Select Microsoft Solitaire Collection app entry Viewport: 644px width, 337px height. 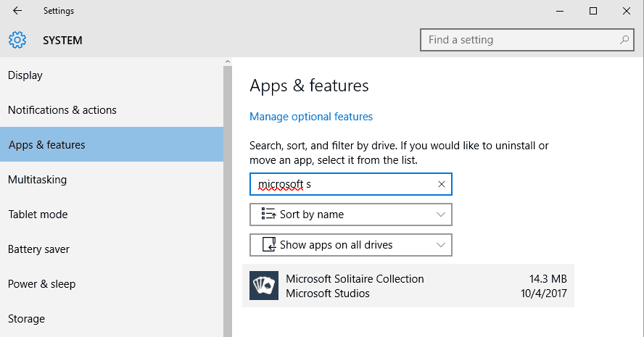point(408,286)
